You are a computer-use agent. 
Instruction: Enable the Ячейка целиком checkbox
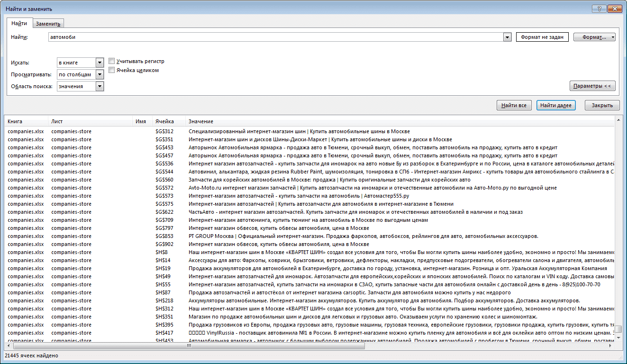pyautogui.click(x=112, y=70)
